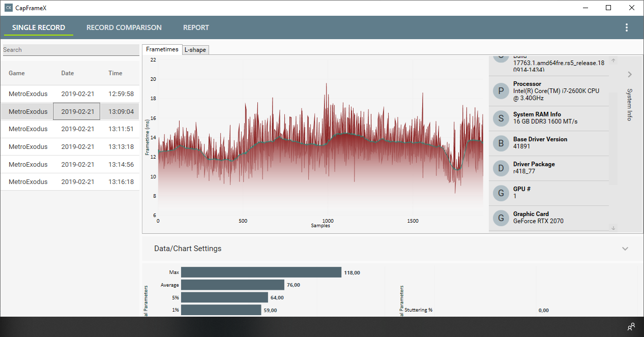This screenshot has height=337, width=644.
Task: Click the Intel Core i7-2600K processor text
Action: (x=556, y=94)
